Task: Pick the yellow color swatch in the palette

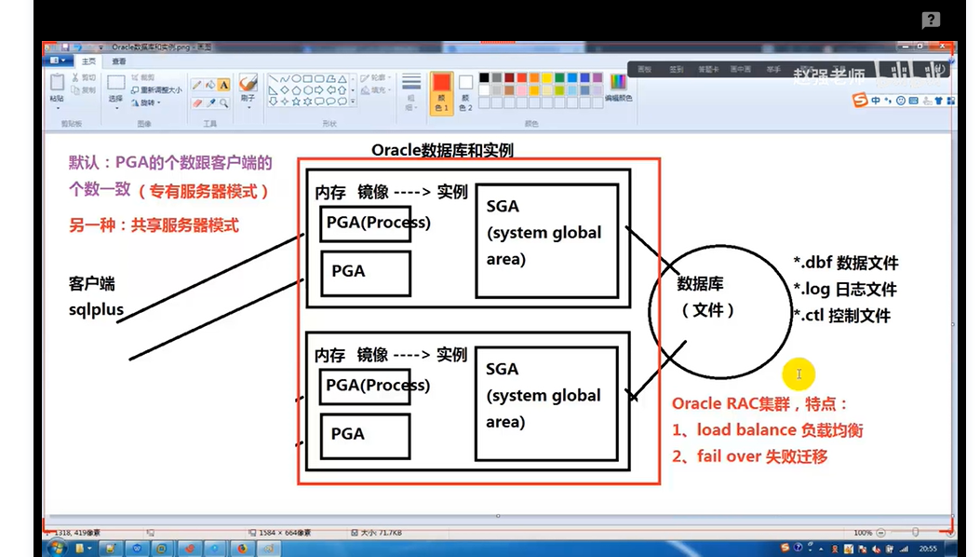Action: [x=547, y=77]
